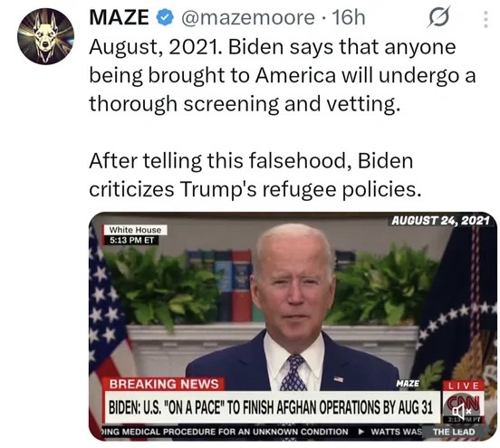Click the scrolling news ticker in video
The width and height of the screenshot is (500, 448).
point(262,432)
